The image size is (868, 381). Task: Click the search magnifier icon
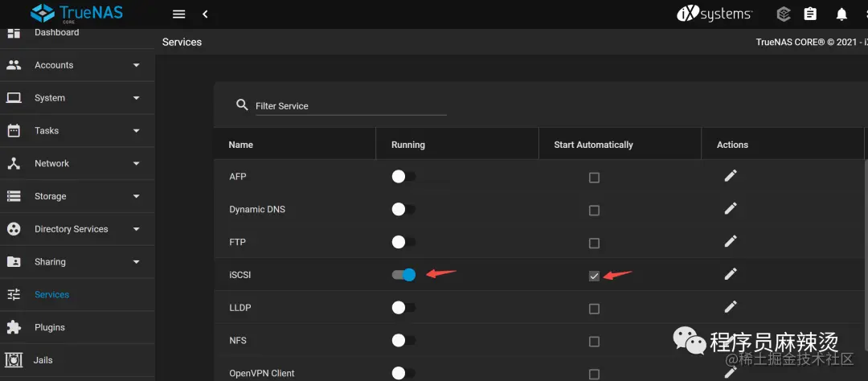coord(242,104)
